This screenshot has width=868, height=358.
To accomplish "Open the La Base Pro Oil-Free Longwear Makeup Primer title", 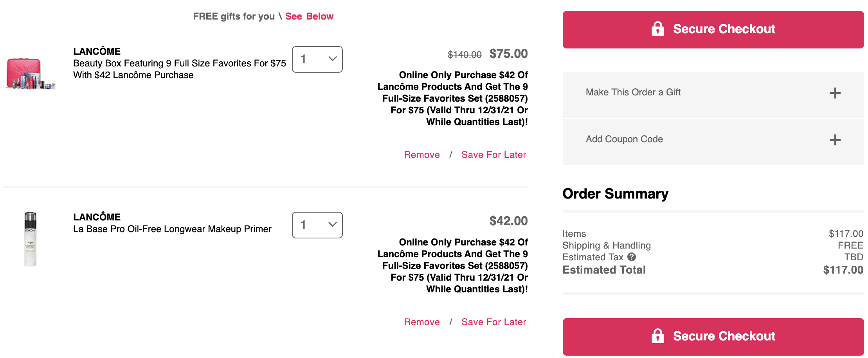I will click(172, 229).
